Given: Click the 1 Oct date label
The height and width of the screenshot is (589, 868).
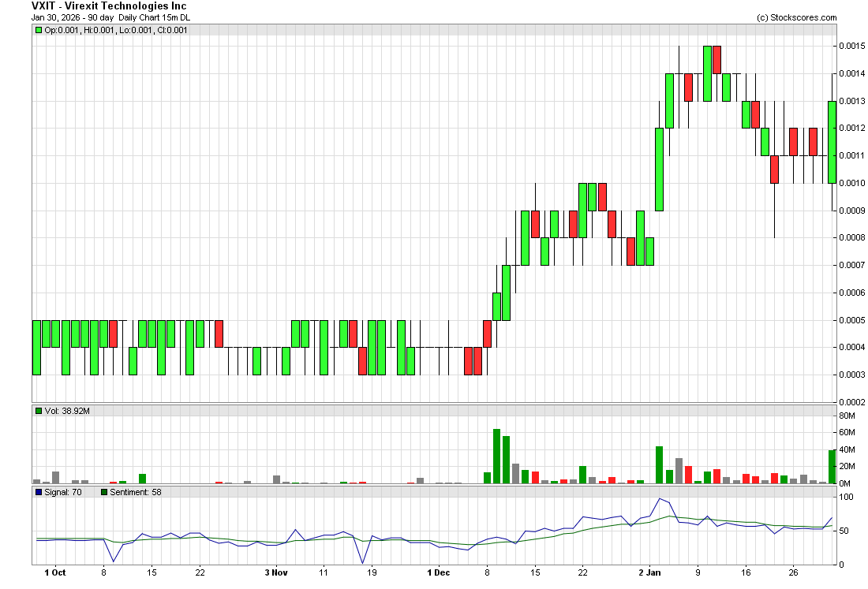Looking at the screenshot, I should pyautogui.click(x=54, y=573).
